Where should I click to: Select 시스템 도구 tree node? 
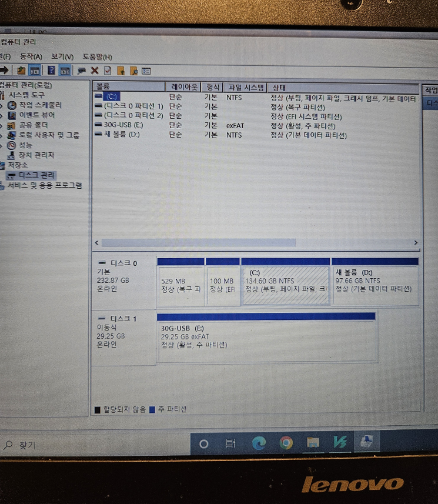pyautogui.click(x=26, y=95)
